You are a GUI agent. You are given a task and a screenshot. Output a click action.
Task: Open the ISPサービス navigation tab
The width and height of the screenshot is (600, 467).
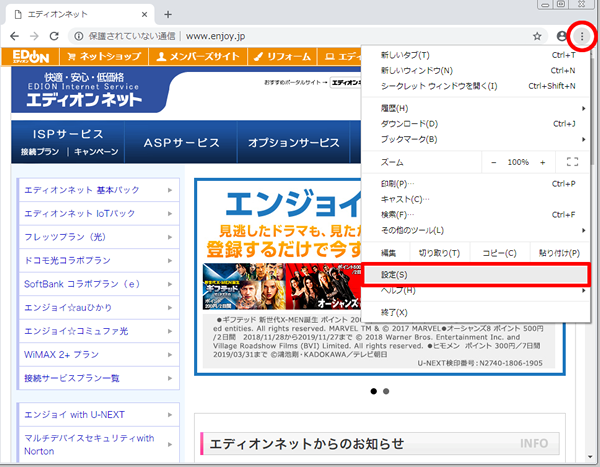[68, 134]
